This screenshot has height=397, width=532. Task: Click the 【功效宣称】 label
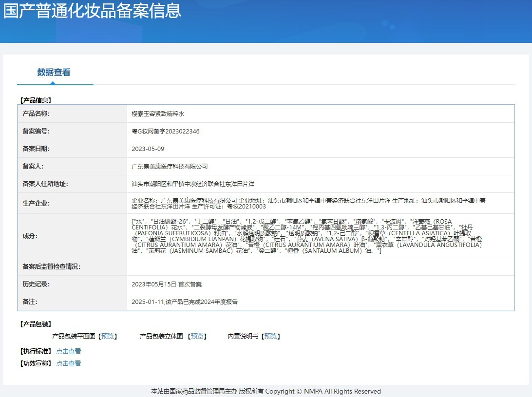coord(36,363)
